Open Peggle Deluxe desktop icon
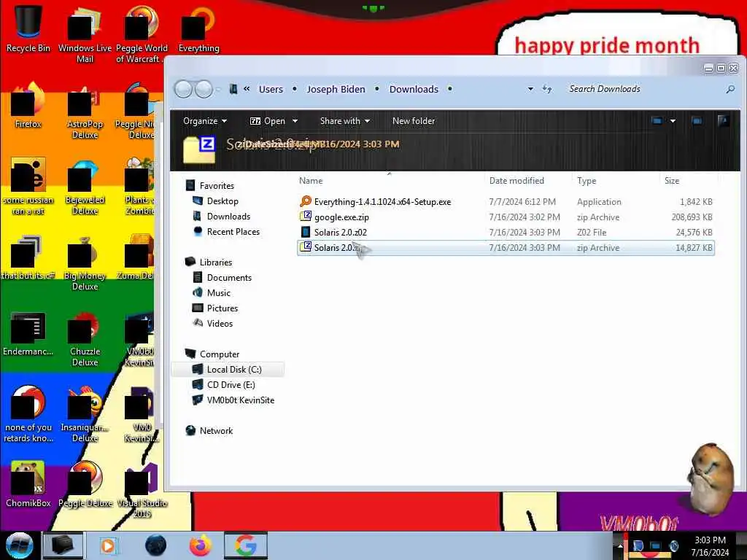747x560 pixels. [x=85, y=485]
